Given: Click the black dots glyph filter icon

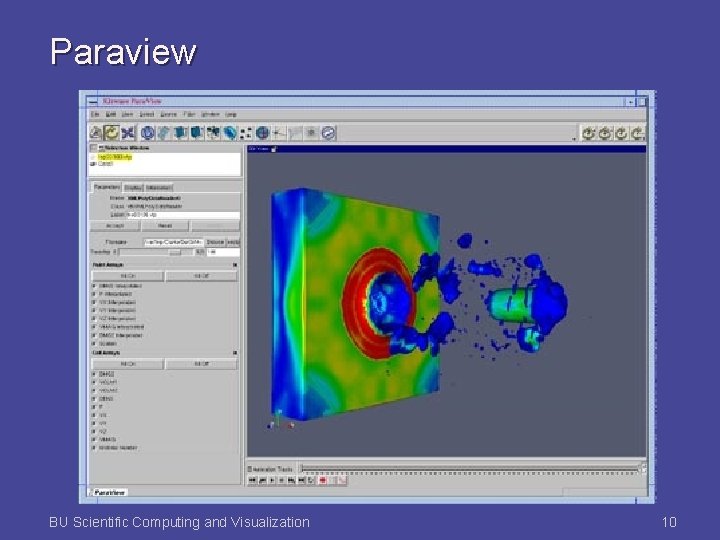Looking at the screenshot, I should [x=246, y=134].
